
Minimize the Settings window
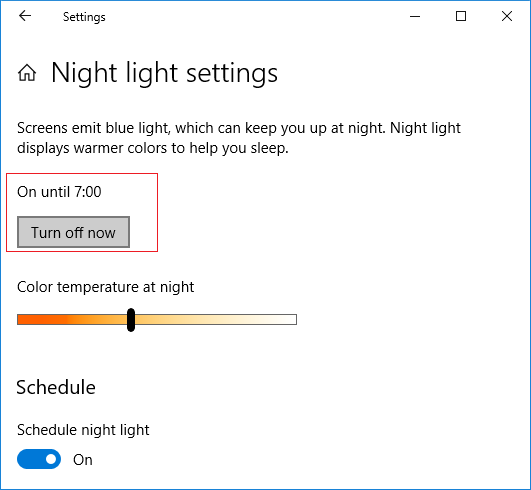pos(415,16)
